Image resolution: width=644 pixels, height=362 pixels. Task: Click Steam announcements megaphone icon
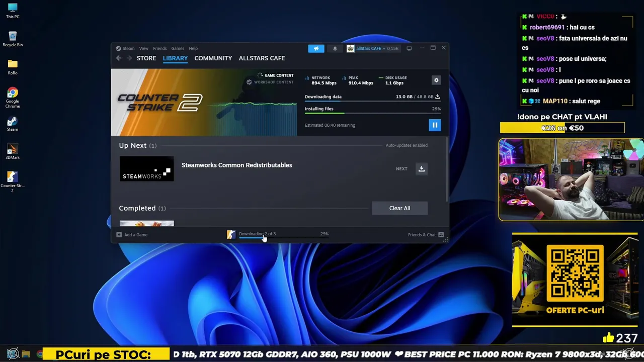(316, 48)
